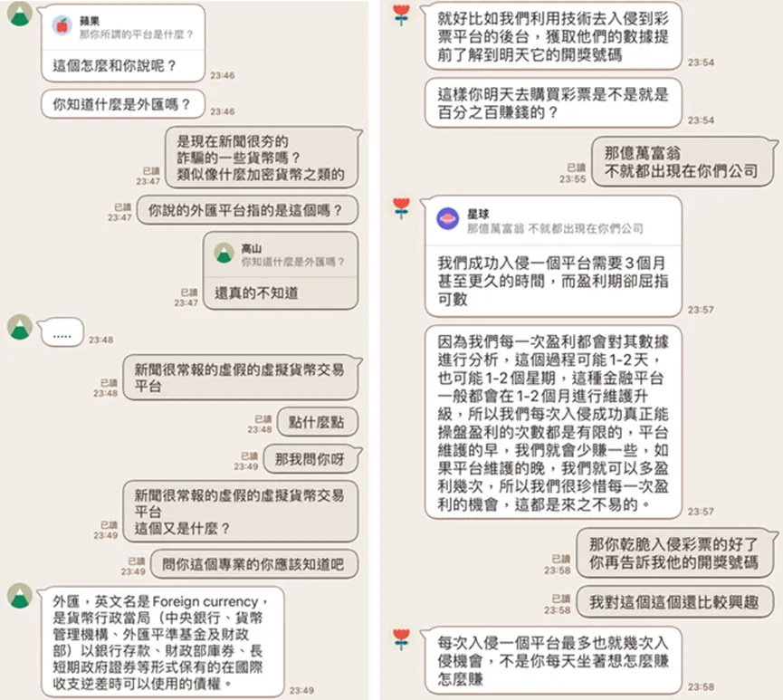Click the 高山 mountain avatar in the quoted reply
The image size is (783, 700).
224,253
